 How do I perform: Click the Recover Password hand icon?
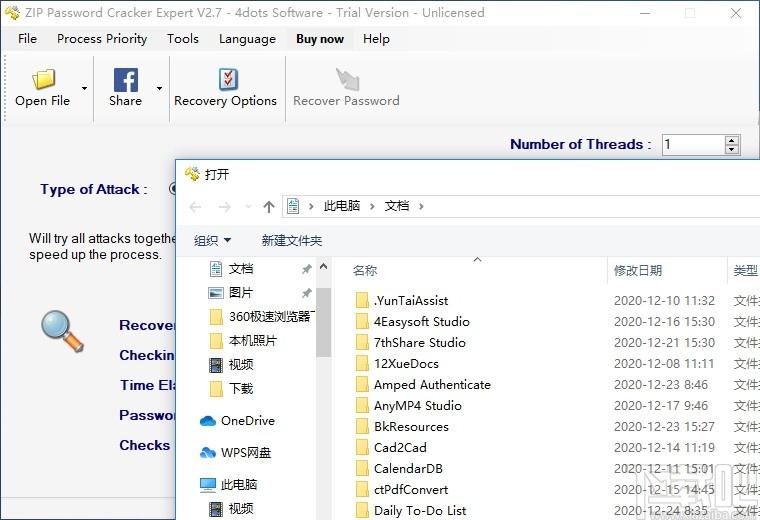coord(347,79)
